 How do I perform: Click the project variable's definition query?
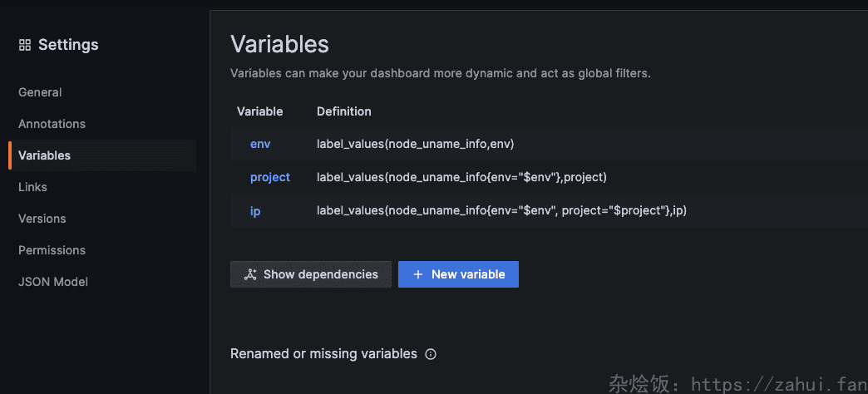pyautogui.click(x=461, y=177)
